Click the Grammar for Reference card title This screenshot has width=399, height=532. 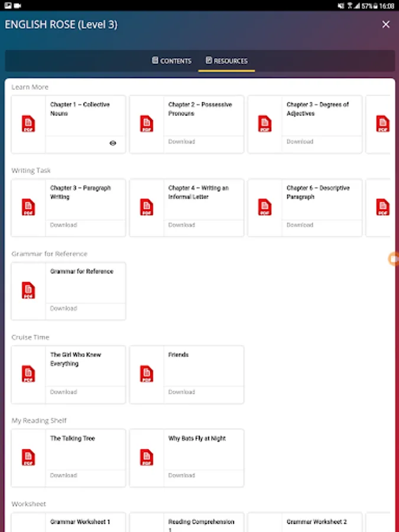82,271
